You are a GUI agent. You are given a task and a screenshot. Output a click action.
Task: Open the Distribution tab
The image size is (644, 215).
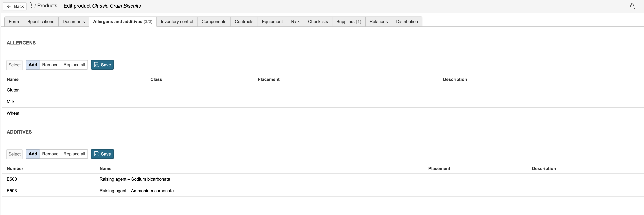407,22
